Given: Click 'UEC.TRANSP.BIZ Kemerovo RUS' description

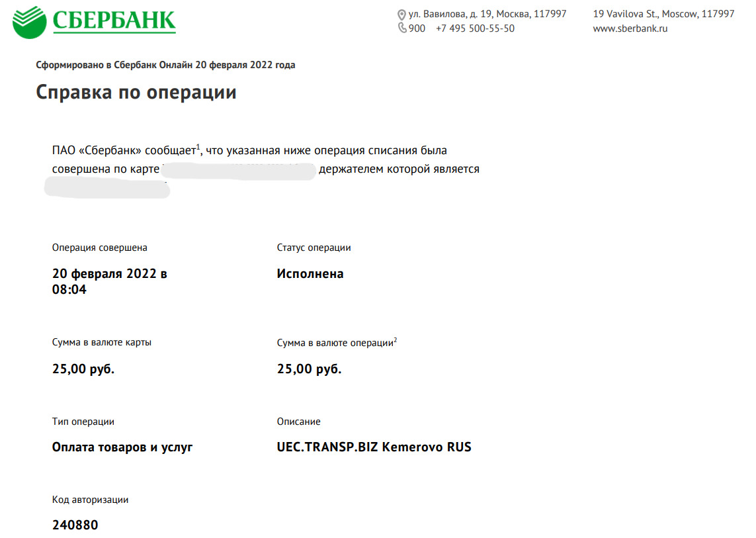Looking at the screenshot, I should click(374, 447).
